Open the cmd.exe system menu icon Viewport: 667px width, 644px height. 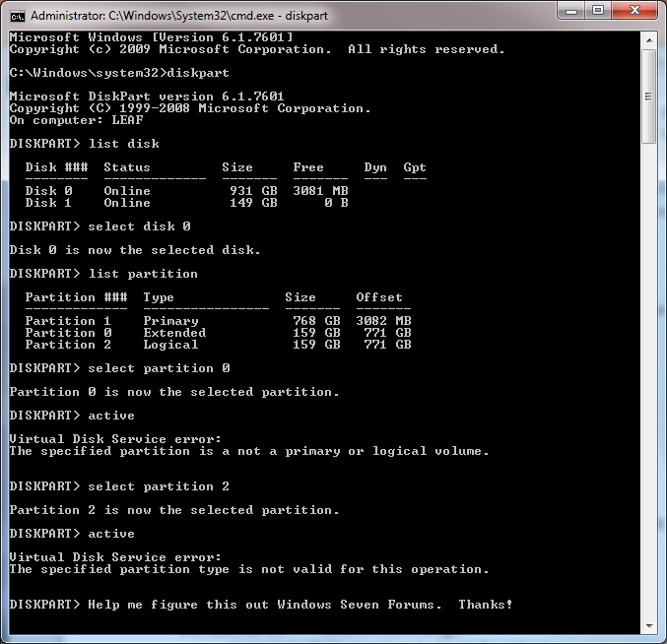tap(18, 16)
